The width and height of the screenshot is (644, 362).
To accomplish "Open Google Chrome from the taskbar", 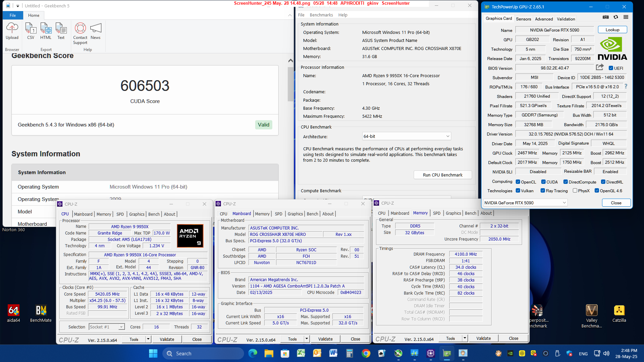I will click(x=366, y=353).
